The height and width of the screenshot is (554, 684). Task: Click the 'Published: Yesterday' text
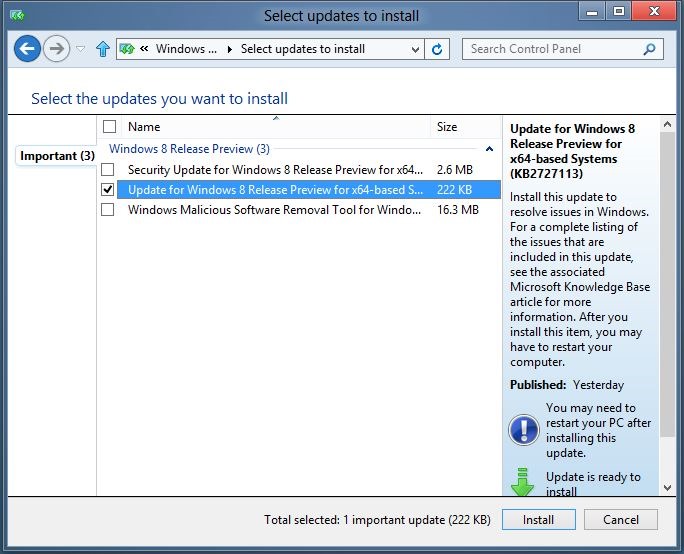click(x=567, y=385)
